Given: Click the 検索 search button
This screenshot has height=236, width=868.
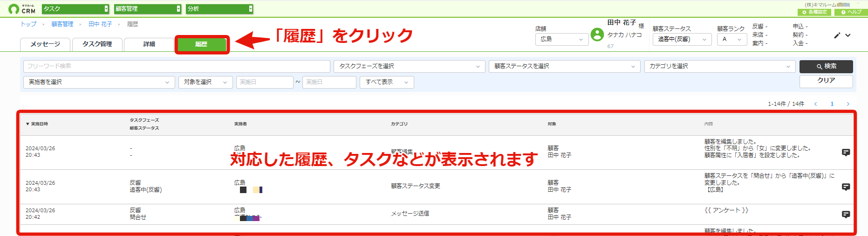Looking at the screenshot, I should pos(826,66).
